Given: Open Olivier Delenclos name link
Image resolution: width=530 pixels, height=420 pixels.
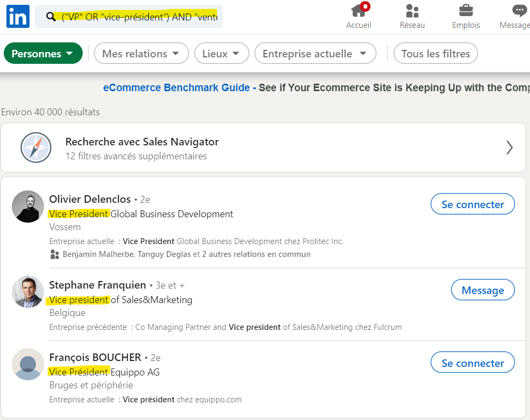Looking at the screenshot, I should click(90, 199).
